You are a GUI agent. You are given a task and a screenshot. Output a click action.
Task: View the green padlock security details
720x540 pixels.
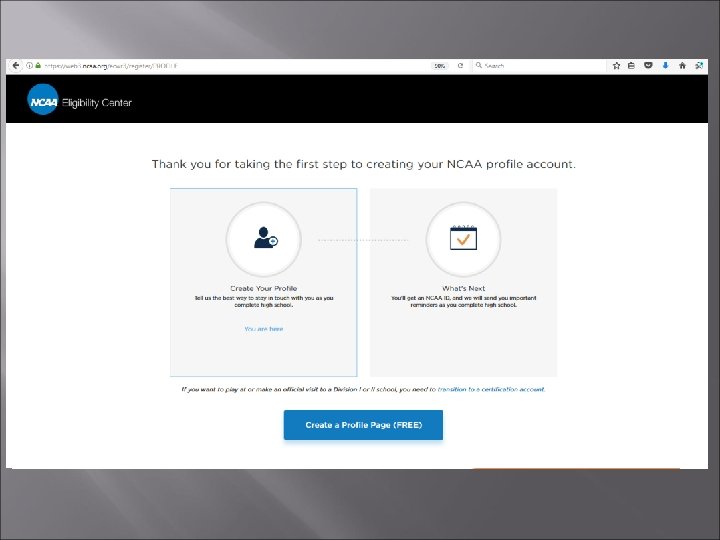(x=38, y=66)
